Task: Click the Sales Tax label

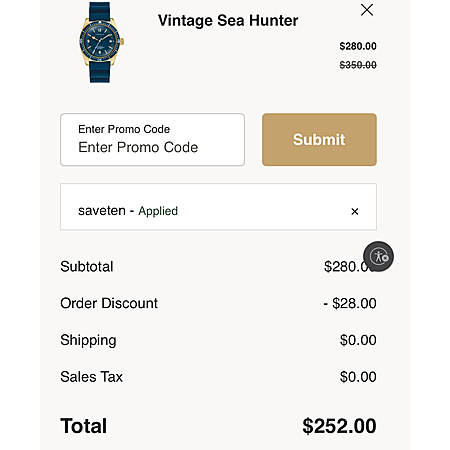Action: 92,377
